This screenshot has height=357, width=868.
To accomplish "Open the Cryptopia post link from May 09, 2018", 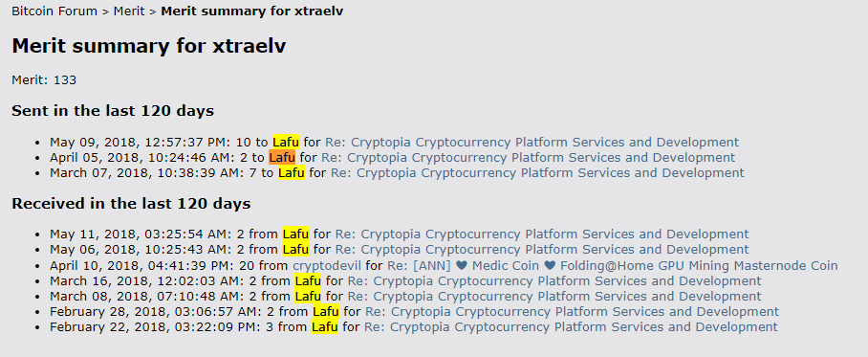I will (532, 142).
